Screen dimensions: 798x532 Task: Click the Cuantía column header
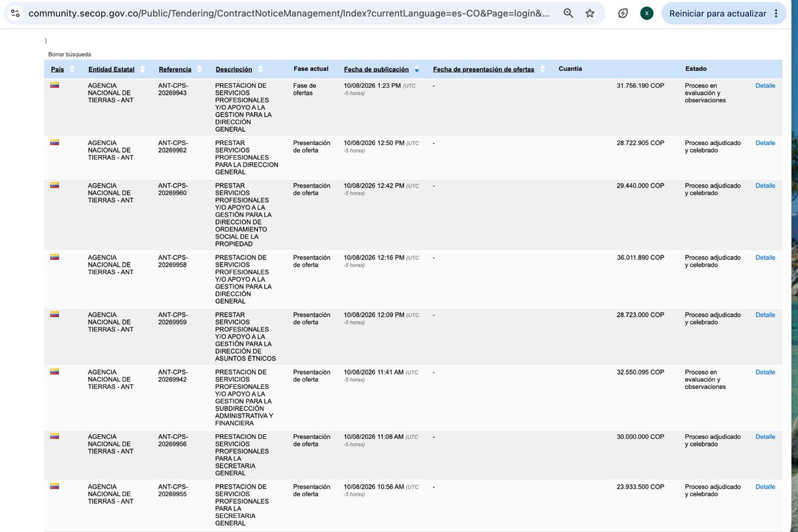(x=570, y=68)
